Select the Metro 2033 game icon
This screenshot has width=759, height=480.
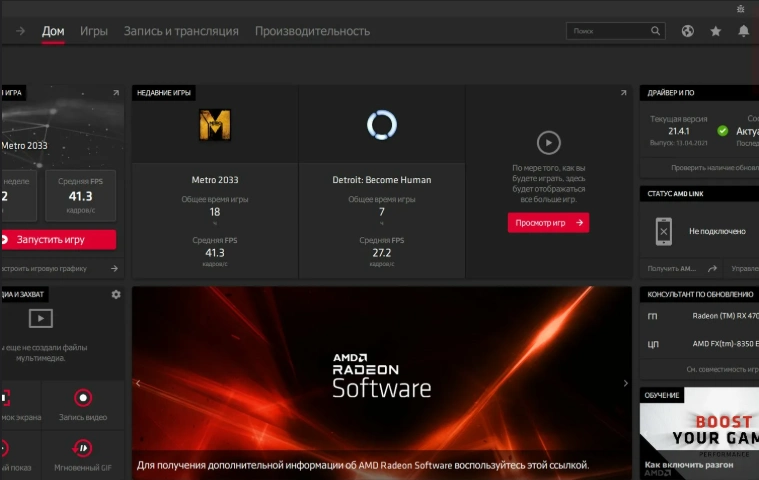tap(215, 125)
